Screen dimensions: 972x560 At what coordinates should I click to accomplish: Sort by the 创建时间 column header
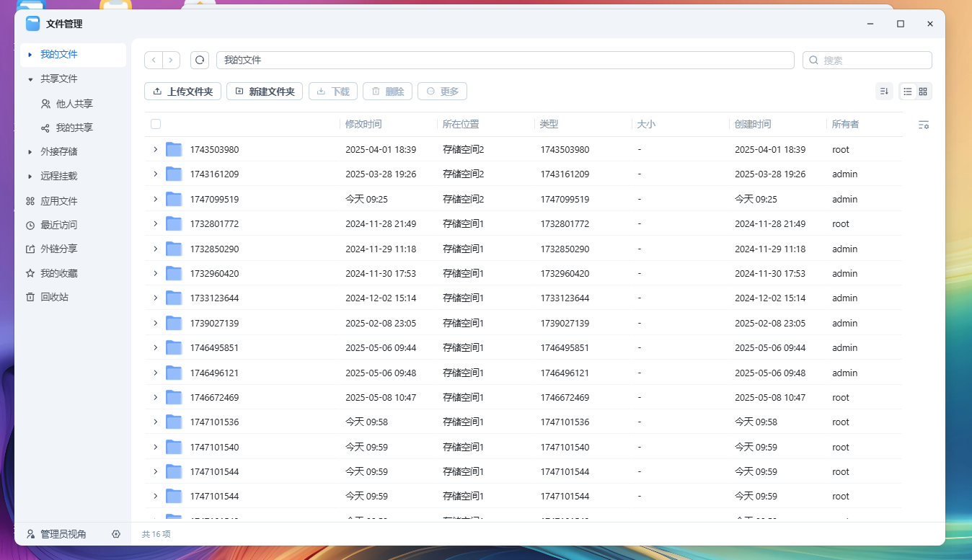point(753,124)
